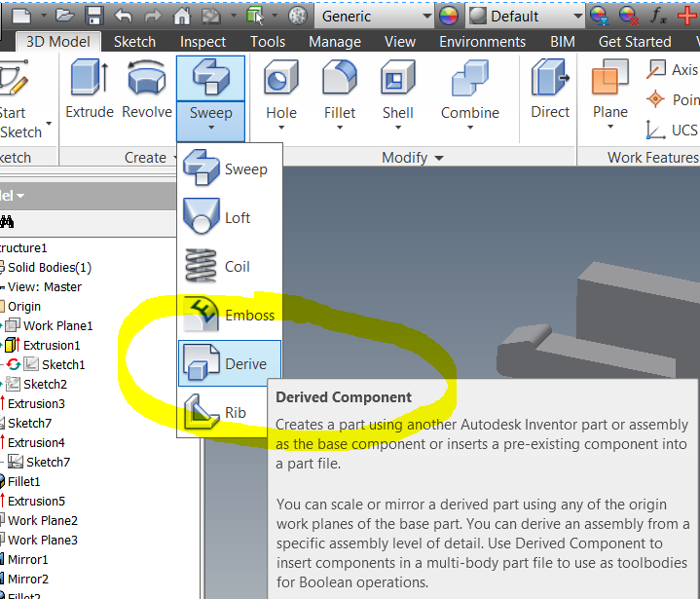Select Sketch2 in the browser
The height and width of the screenshot is (599, 700).
[45, 384]
